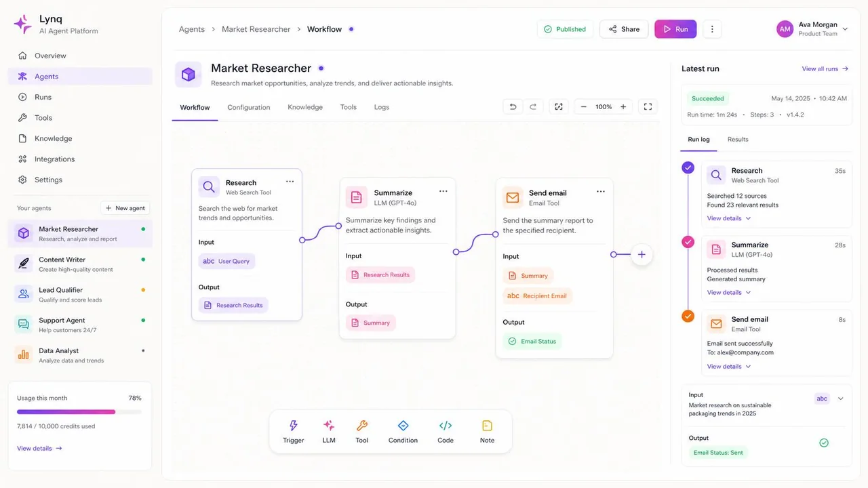Click the redo arrow in canvas toolbar

click(x=533, y=107)
